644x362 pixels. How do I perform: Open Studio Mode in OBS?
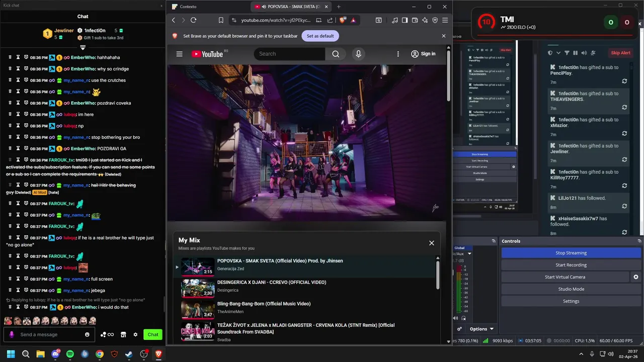point(571,289)
